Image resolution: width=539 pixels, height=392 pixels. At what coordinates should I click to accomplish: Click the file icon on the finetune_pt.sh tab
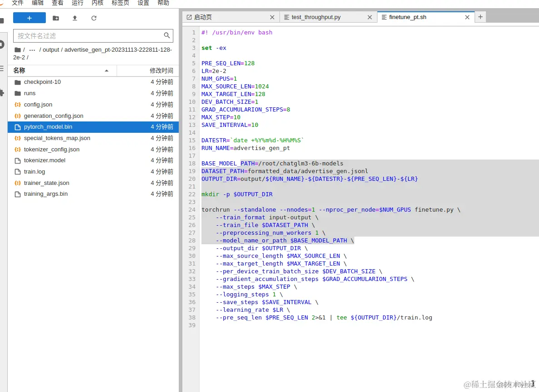pos(384,17)
